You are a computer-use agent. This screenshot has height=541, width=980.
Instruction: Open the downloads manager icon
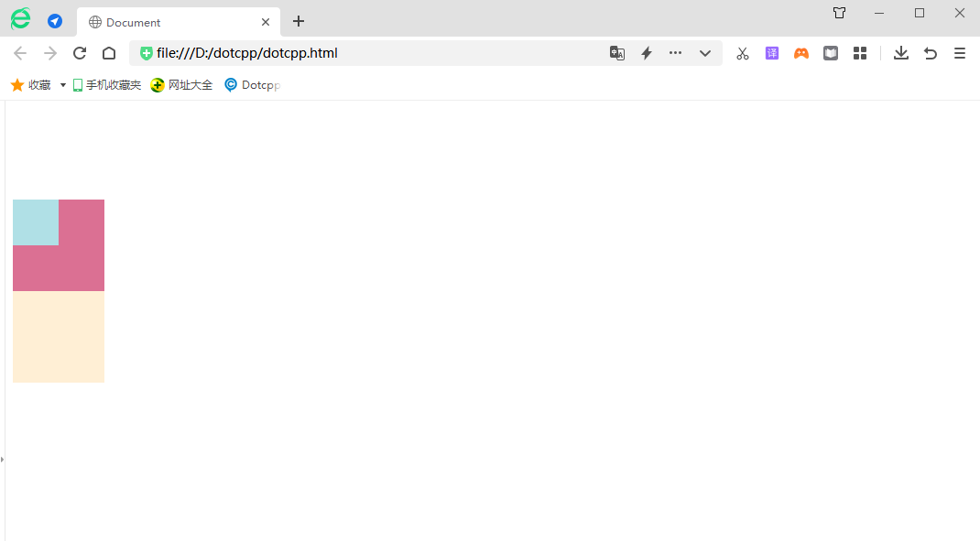pos(901,53)
